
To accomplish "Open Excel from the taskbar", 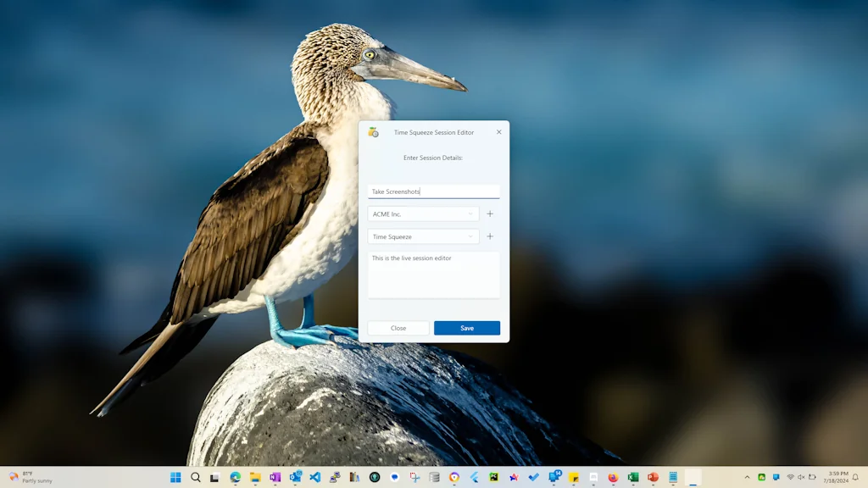I will pyautogui.click(x=633, y=477).
